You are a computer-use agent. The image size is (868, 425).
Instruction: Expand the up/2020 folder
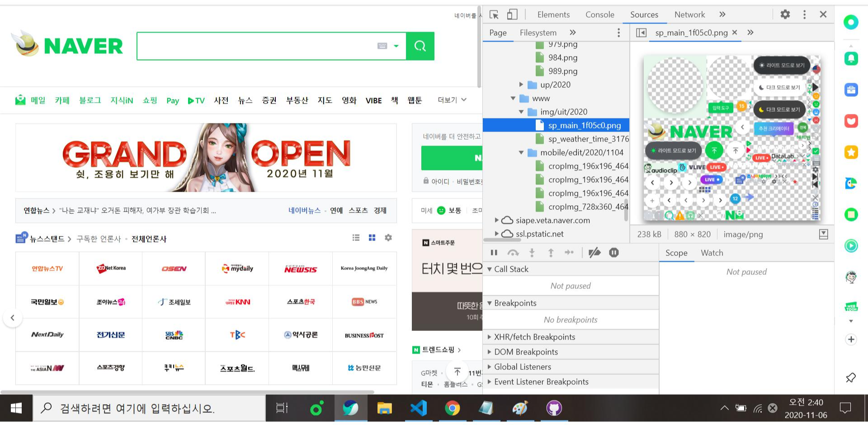pyautogui.click(x=521, y=85)
